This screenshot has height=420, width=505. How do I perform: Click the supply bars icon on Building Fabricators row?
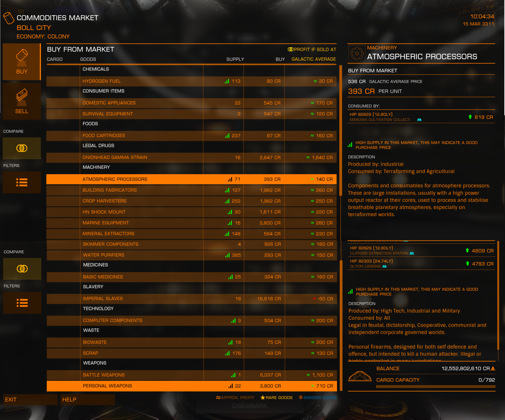coord(227,190)
